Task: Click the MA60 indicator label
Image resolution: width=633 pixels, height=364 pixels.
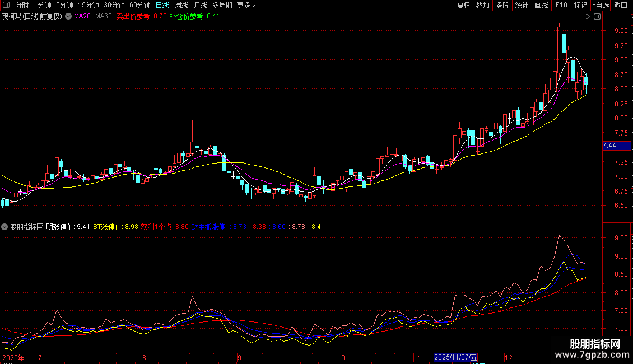Action: 104,17
